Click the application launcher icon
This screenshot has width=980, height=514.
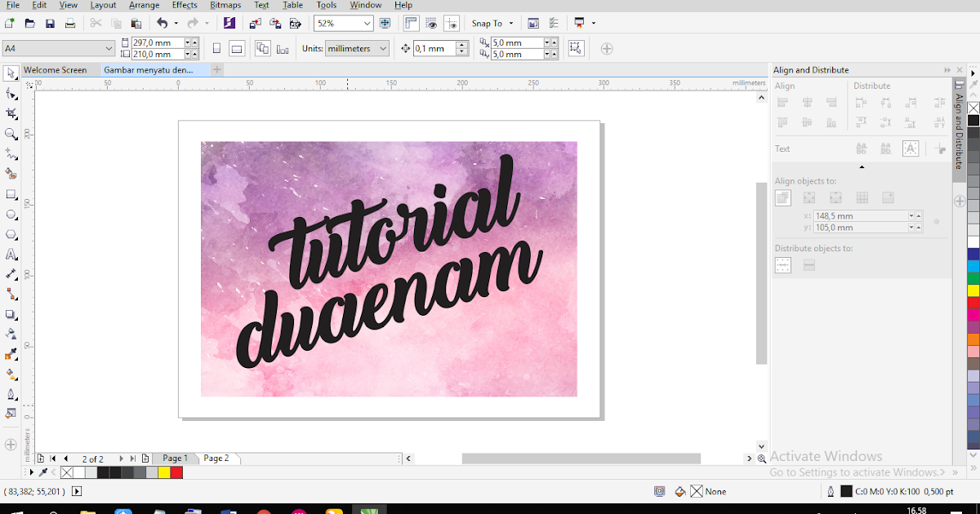coord(580,24)
